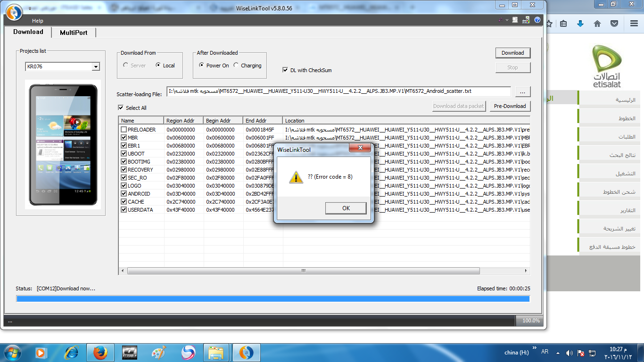The image size is (644, 362).
Task: Click the network tray icon
Action: point(592,353)
